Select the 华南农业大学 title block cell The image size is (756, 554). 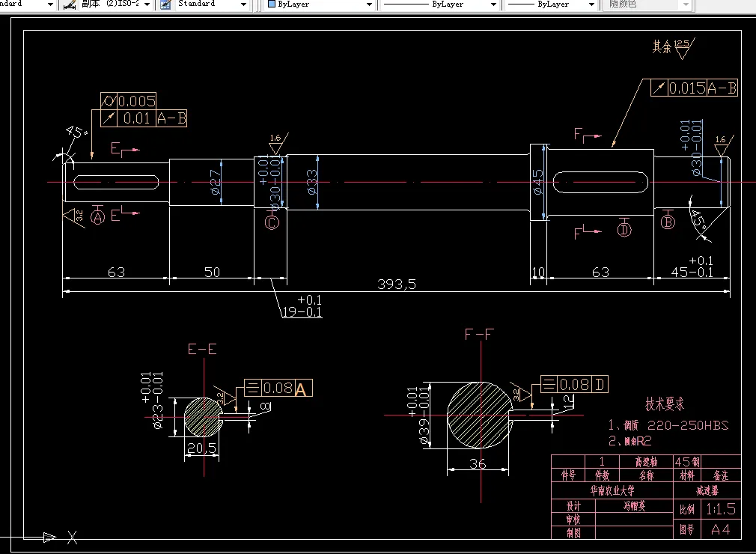click(x=612, y=491)
